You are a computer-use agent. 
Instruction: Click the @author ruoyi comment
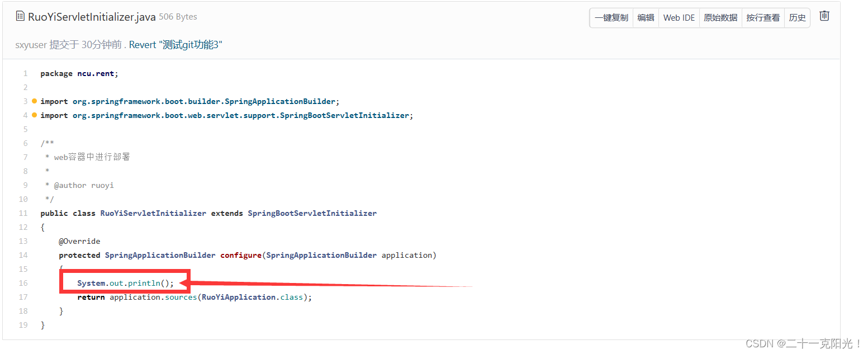pyautogui.click(x=79, y=185)
